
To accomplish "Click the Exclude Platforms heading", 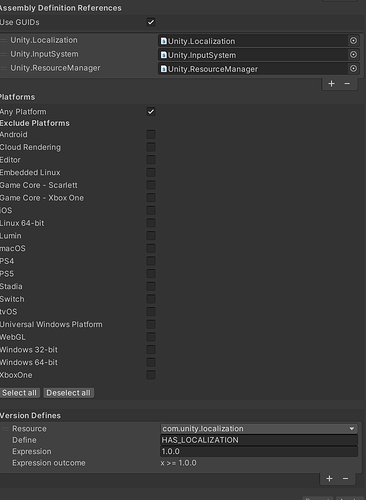I will tap(35, 123).
